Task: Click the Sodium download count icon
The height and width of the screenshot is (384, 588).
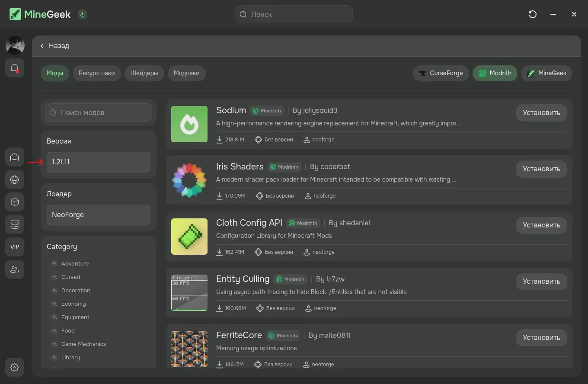Action: coord(220,140)
